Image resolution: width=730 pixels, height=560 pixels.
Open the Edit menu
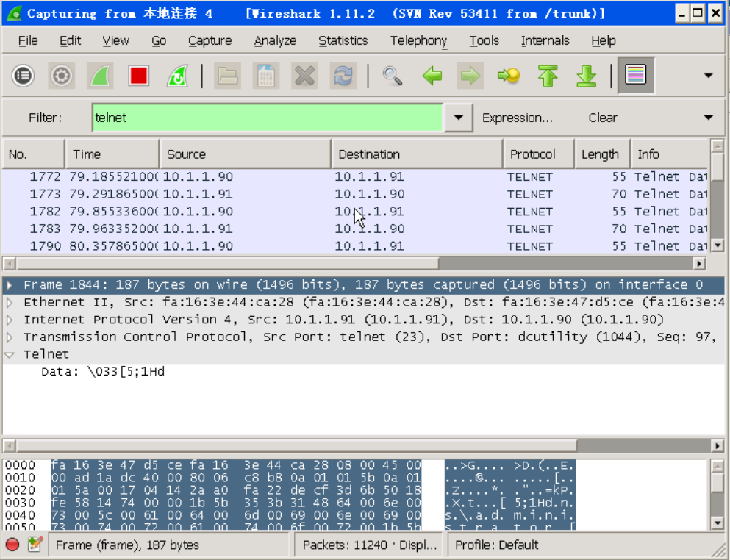(71, 41)
